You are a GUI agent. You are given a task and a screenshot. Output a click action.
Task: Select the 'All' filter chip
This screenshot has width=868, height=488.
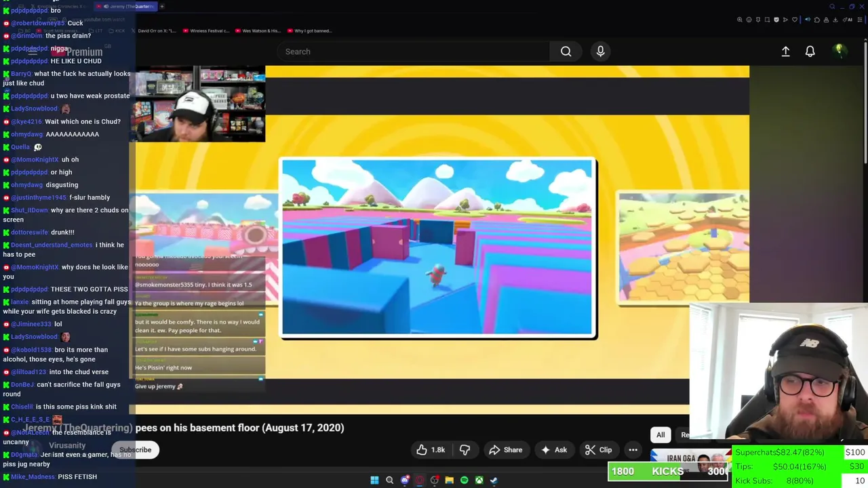[660, 435]
